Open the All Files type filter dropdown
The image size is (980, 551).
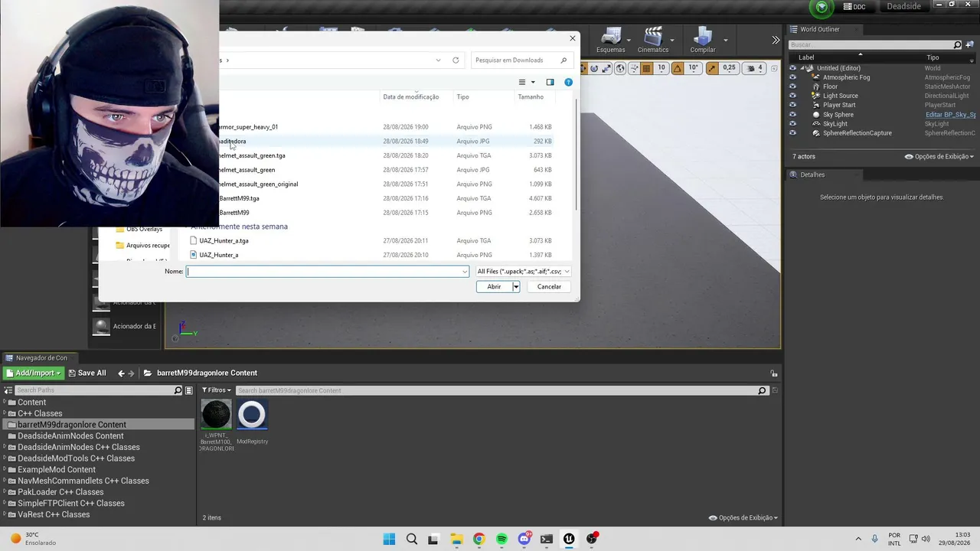(524, 272)
